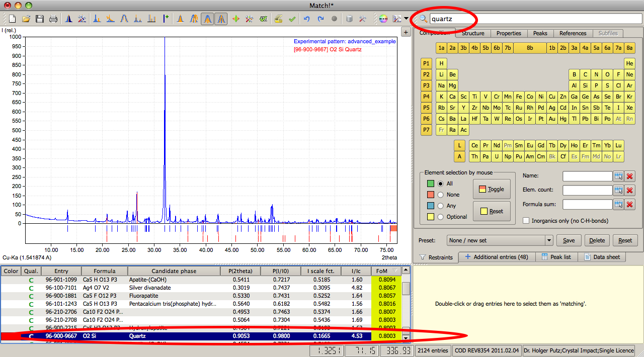Open the Preset dropdown list
This screenshot has height=357, width=644.
click(549, 240)
